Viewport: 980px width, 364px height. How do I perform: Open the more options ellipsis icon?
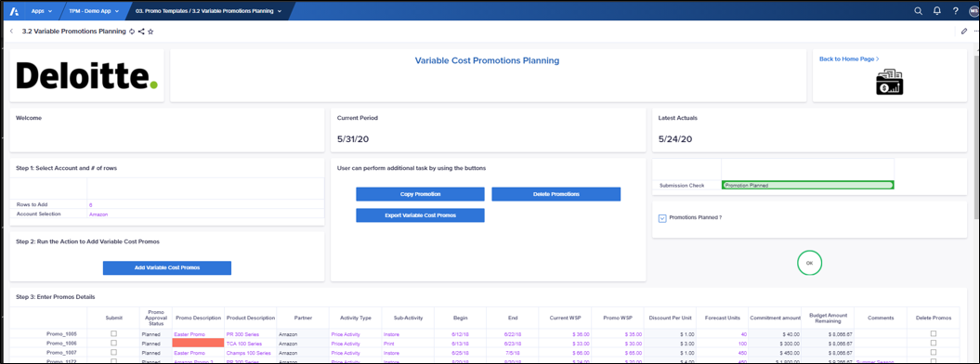tap(976, 31)
